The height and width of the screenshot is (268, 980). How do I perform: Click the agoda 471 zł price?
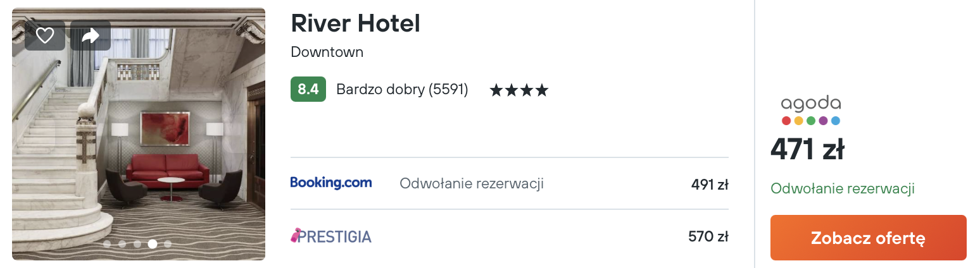807,150
